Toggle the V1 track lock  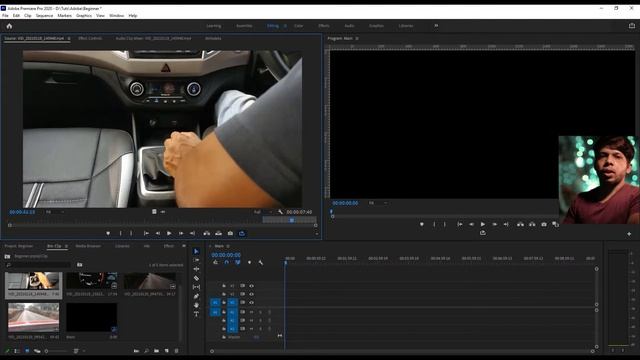224,302
